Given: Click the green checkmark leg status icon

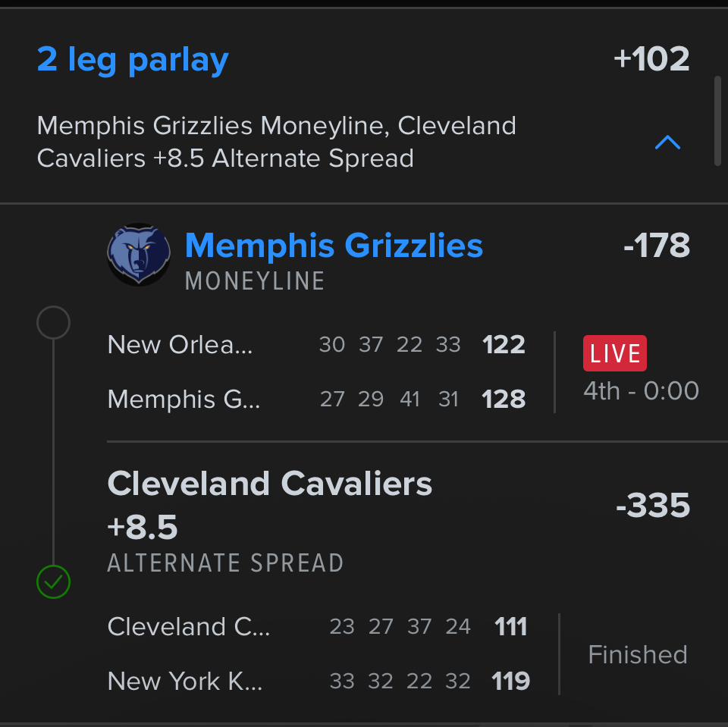Looking at the screenshot, I should [x=53, y=582].
